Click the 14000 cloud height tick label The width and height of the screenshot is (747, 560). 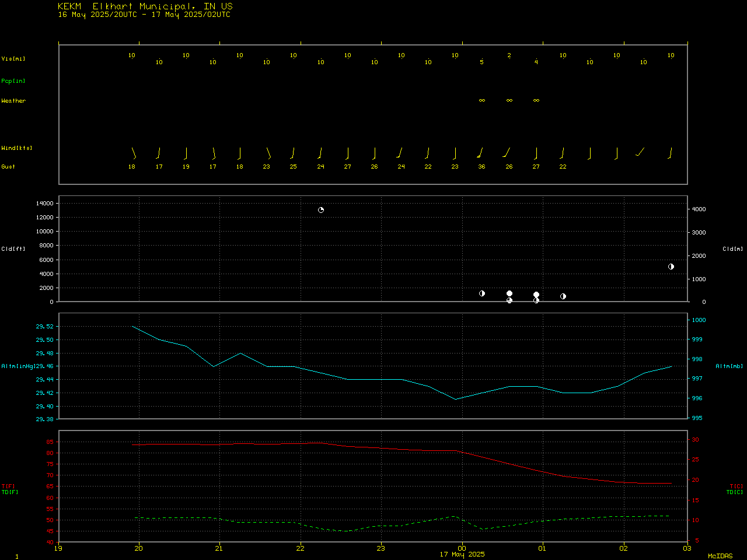(x=45, y=204)
